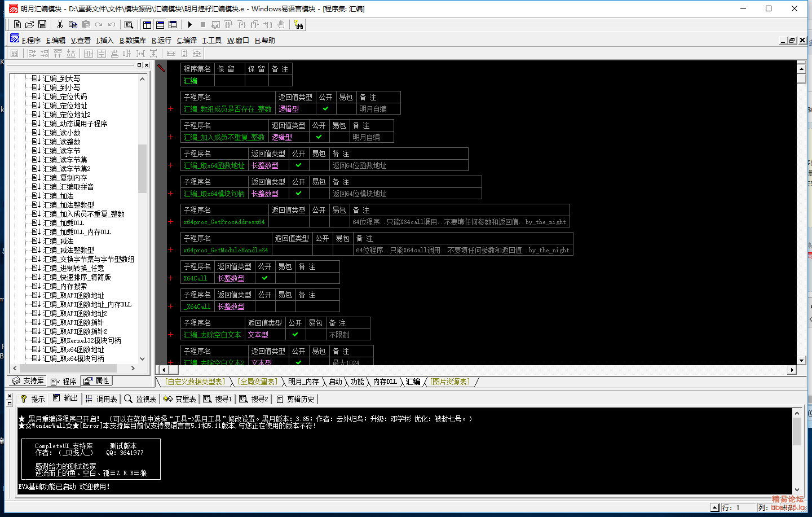Toggle 公开 checkmark for X64Call

[264, 278]
